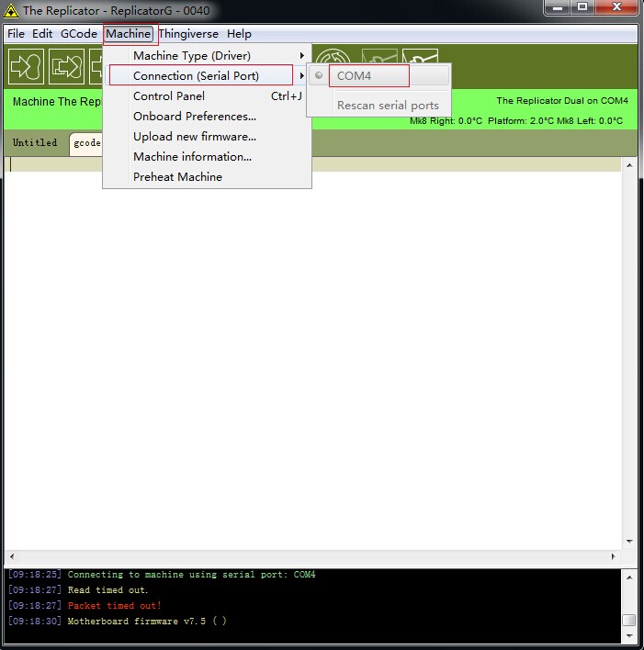Expand the Machine Type submenu arrow

(302, 56)
